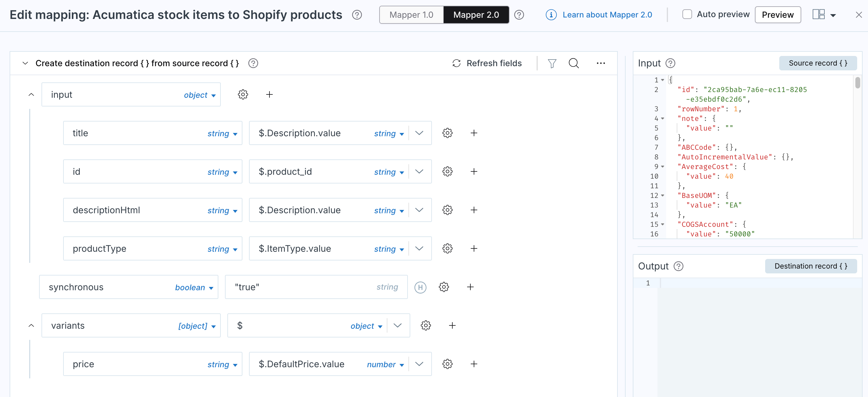Image resolution: width=868 pixels, height=397 pixels.
Task: Open settings gear for productType row
Action: tap(448, 248)
